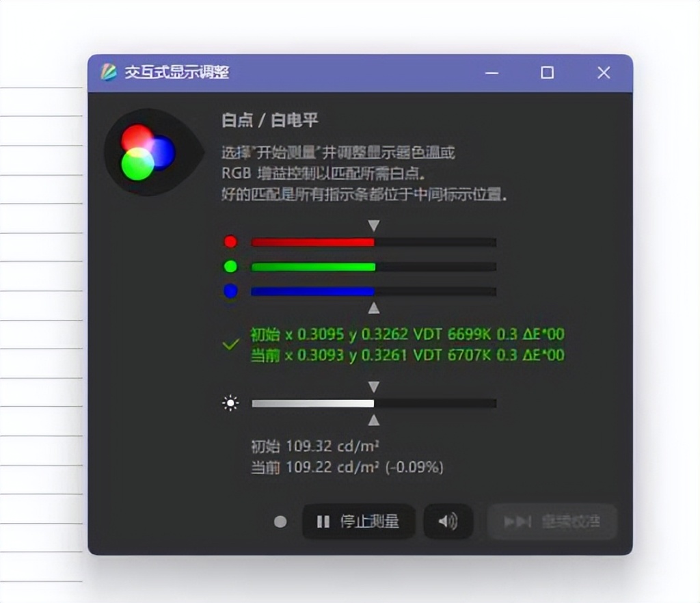This screenshot has height=603, width=700.
Task: Click the DisplayCAL app icon in title bar
Action: click(x=109, y=72)
